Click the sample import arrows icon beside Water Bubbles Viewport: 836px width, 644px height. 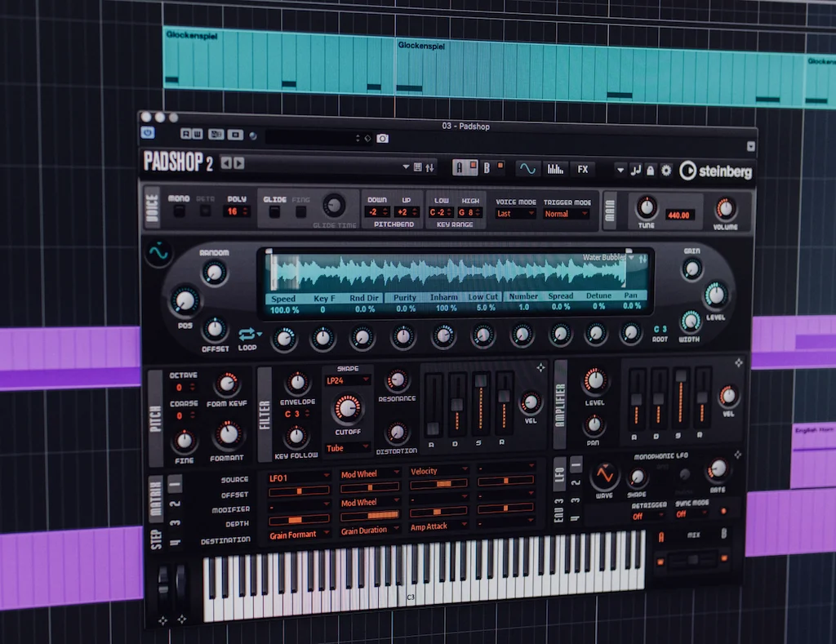click(643, 259)
